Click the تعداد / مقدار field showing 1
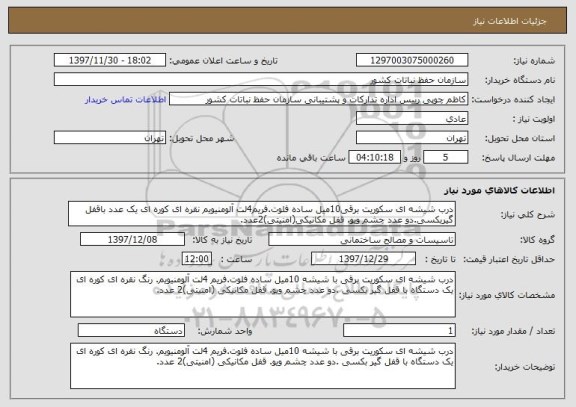The height and width of the screenshot is (407, 576). tap(399, 331)
